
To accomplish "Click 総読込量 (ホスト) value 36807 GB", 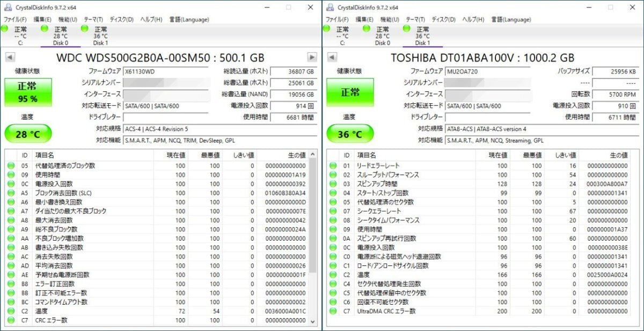I will coord(293,71).
